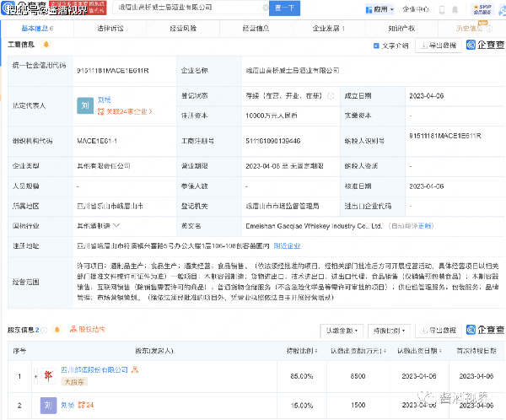Image resolution: width=506 pixels, height=420 pixels.
Task: Open the 企业中心 link in header
Action: [x=416, y=7]
